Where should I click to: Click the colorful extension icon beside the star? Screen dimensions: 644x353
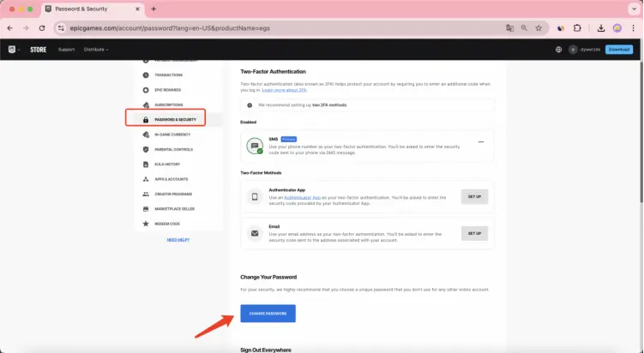(x=561, y=28)
